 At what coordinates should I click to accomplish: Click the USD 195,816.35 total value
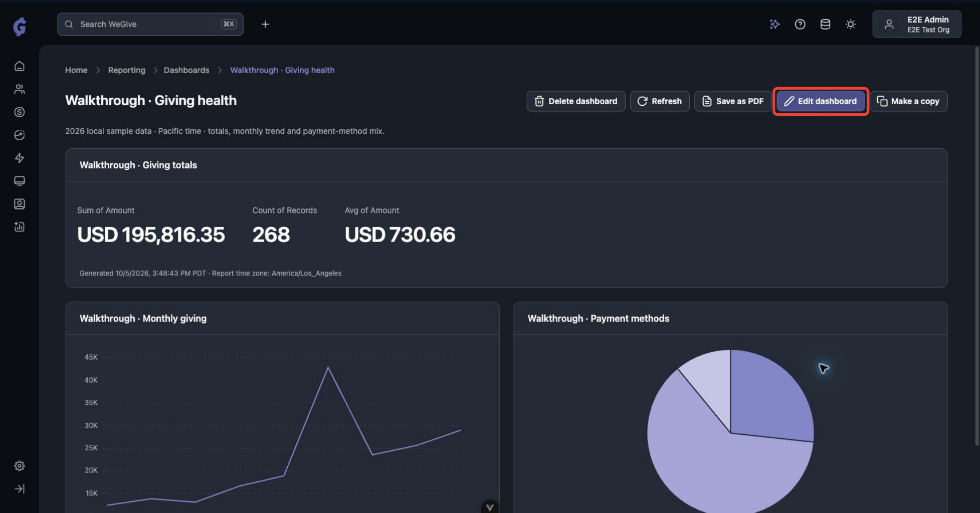(x=151, y=234)
